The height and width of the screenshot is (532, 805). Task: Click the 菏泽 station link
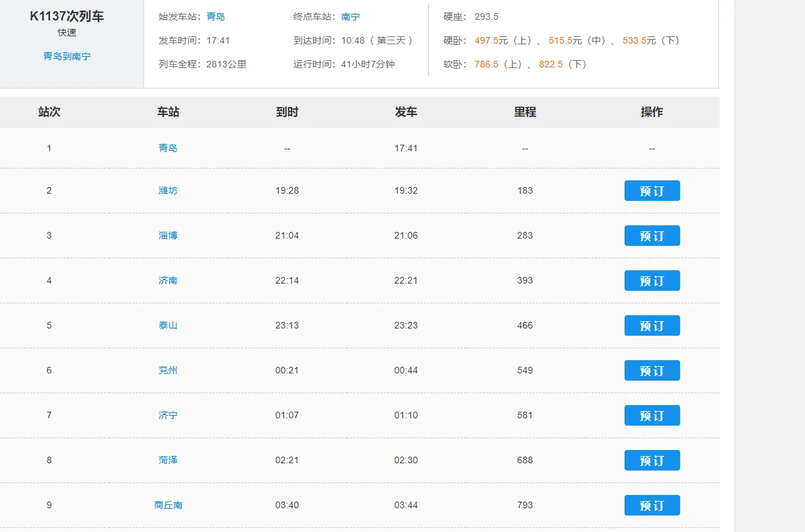168,460
